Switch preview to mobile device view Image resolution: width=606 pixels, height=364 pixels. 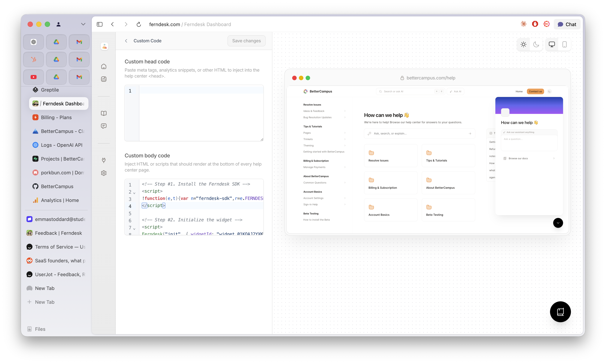(x=564, y=44)
